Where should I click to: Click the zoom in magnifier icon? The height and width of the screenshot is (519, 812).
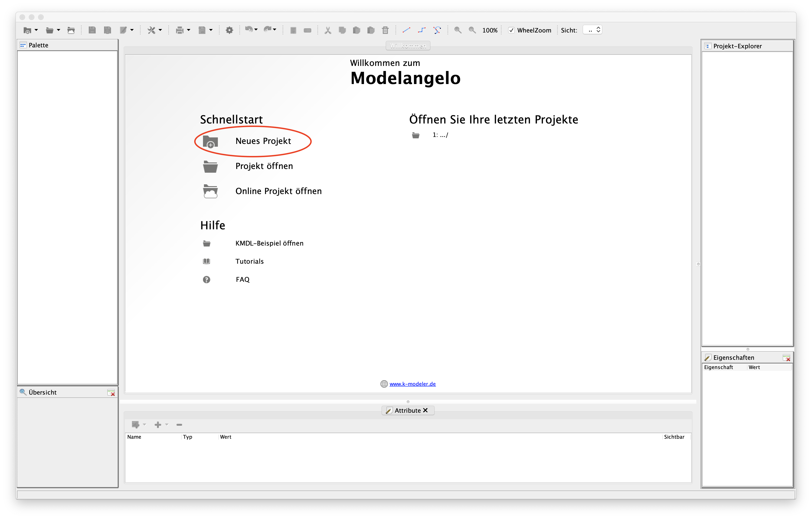click(458, 30)
